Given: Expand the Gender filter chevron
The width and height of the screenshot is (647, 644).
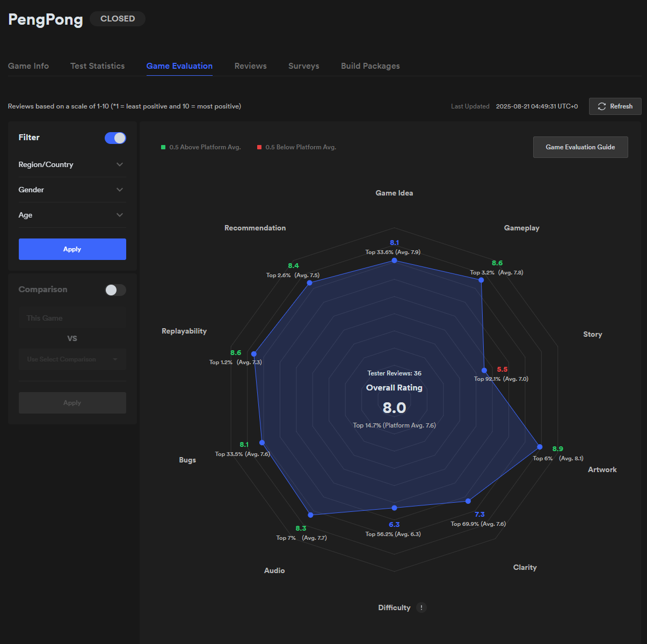Looking at the screenshot, I should point(120,190).
